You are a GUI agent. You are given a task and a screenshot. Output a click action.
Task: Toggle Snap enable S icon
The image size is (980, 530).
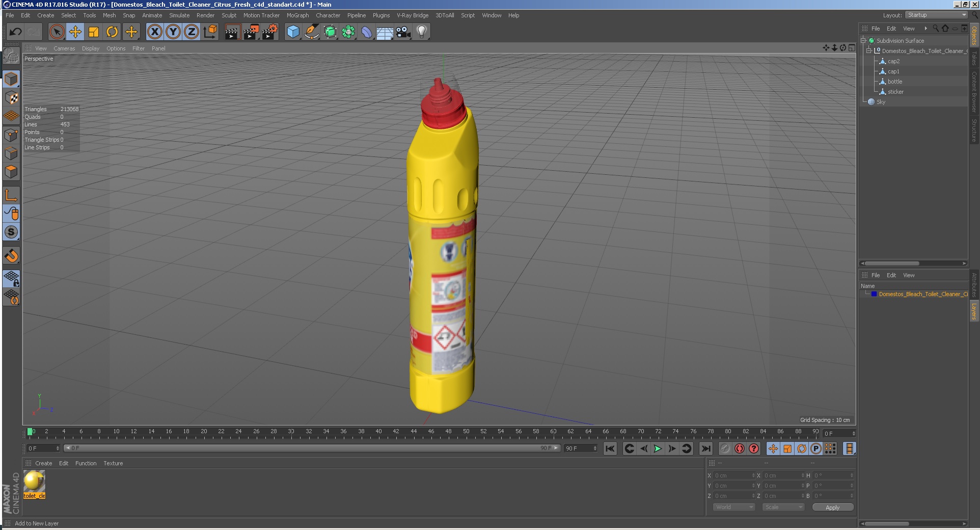coord(11,232)
